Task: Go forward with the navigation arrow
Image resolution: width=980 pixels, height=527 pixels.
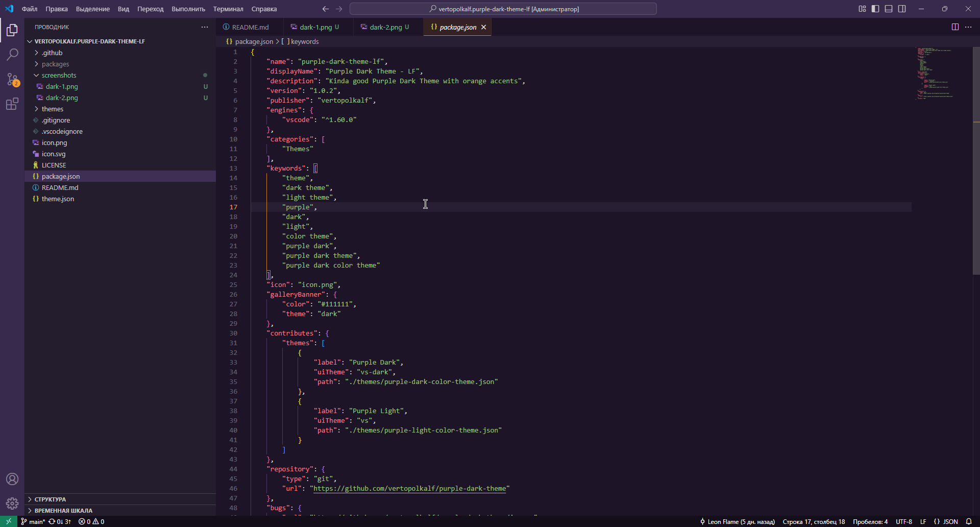Action: 339,9
